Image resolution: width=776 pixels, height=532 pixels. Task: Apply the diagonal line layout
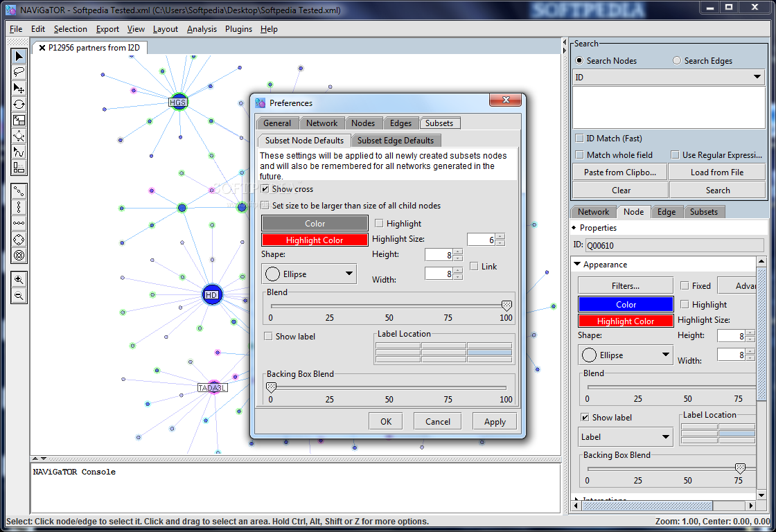pyautogui.click(x=19, y=191)
